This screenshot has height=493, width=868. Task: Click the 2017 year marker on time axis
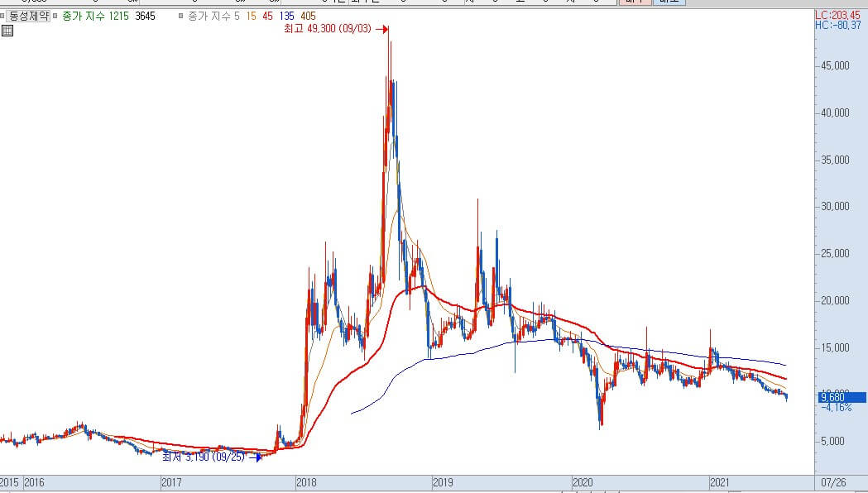pyautogui.click(x=171, y=482)
